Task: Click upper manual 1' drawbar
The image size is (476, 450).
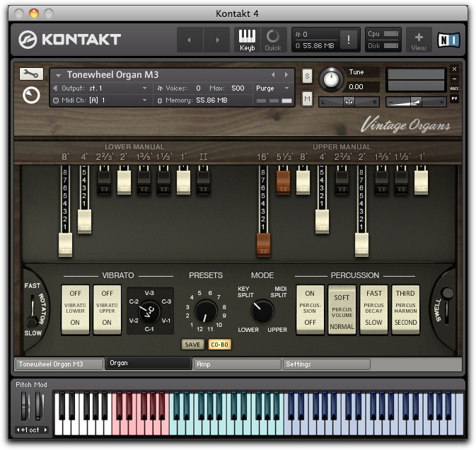Action: pos(421,182)
